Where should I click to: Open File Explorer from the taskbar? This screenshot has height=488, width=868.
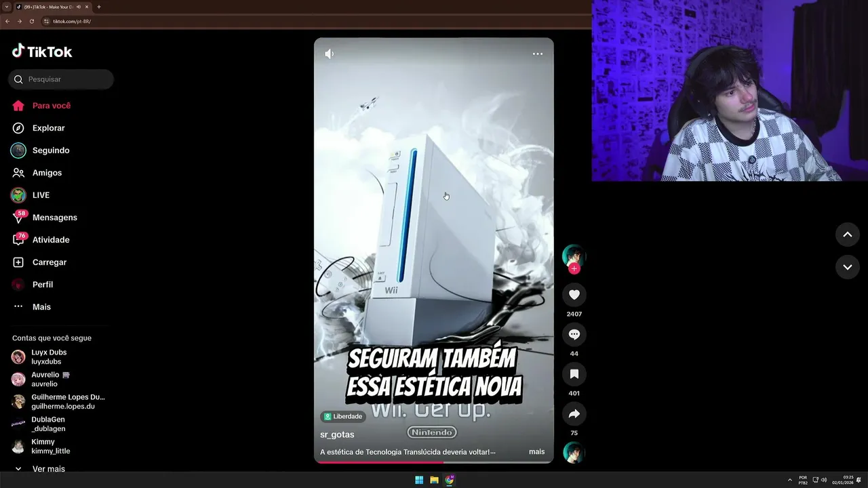[x=434, y=480]
